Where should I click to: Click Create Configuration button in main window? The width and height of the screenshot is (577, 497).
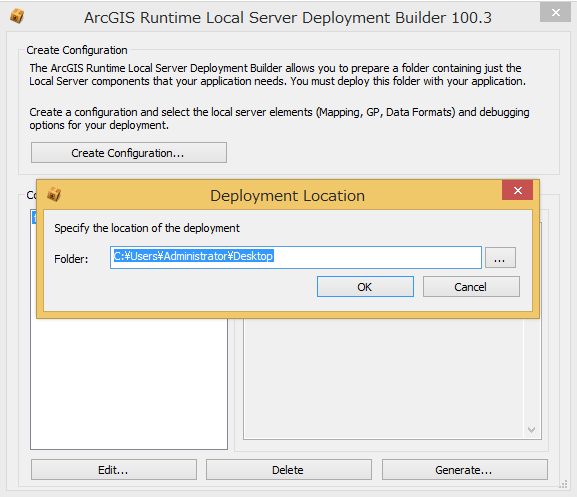(129, 153)
